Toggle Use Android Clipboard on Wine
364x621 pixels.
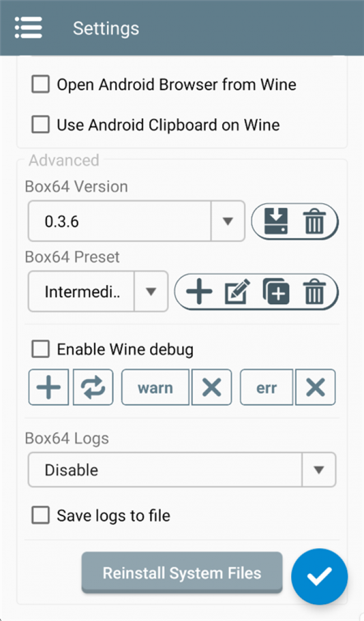tap(40, 124)
